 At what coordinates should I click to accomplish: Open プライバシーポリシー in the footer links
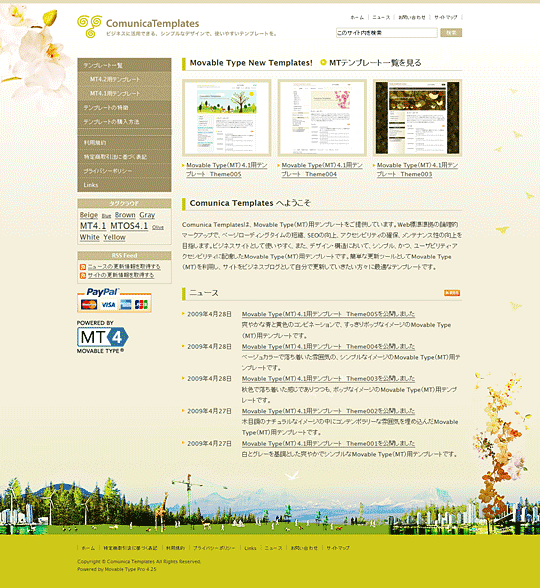point(214,548)
